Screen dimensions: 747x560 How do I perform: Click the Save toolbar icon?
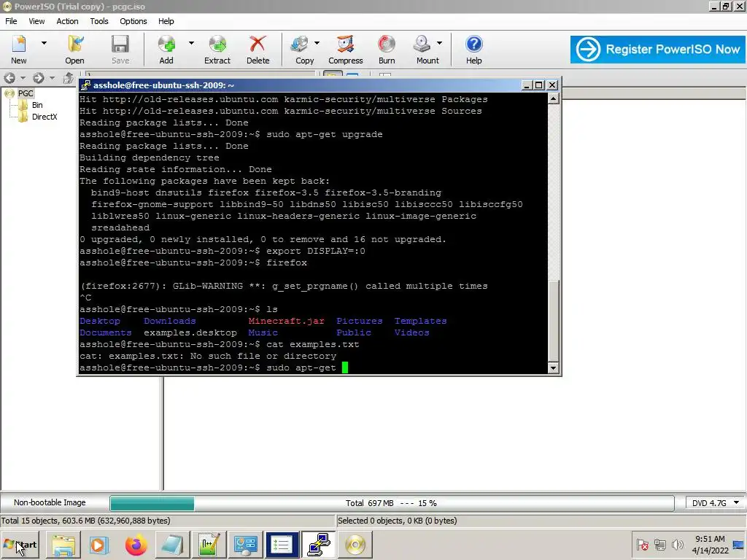click(x=120, y=49)
